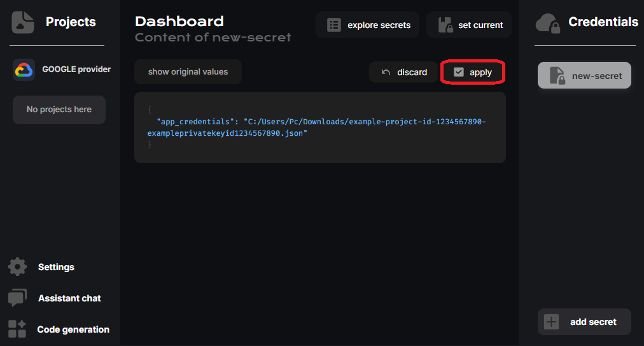Open the Assistant chat bubbles icon

coord(18,298)
